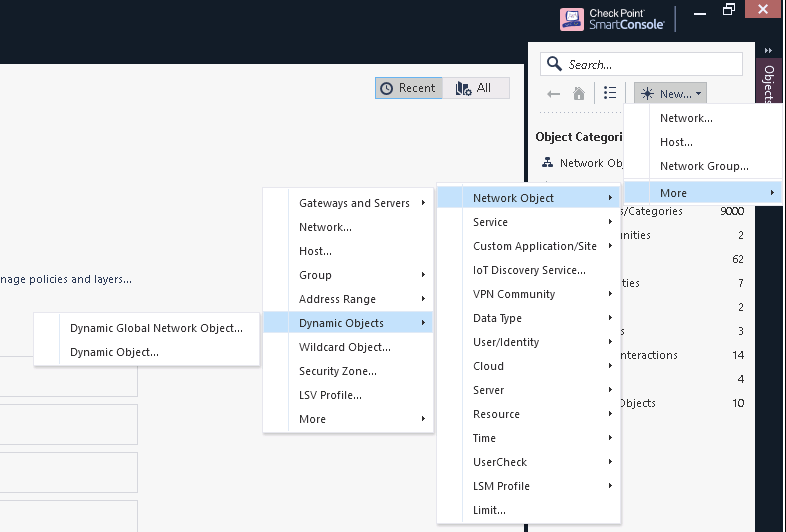Viewport: 786px width, 532px height.
Task: Go back with the left arrow icon
Action: pyautogui.click(x=553, y=94)
